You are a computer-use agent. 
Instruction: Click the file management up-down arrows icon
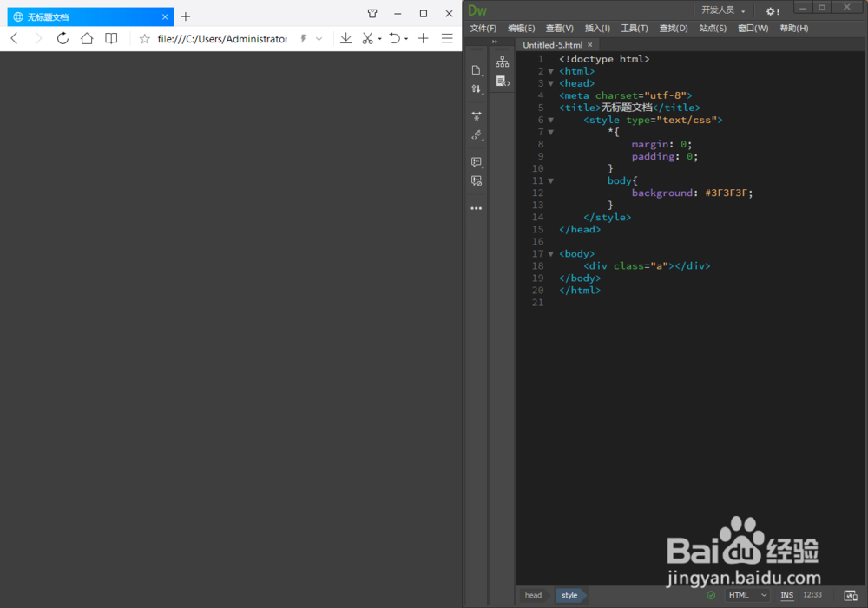pos(476,89)
